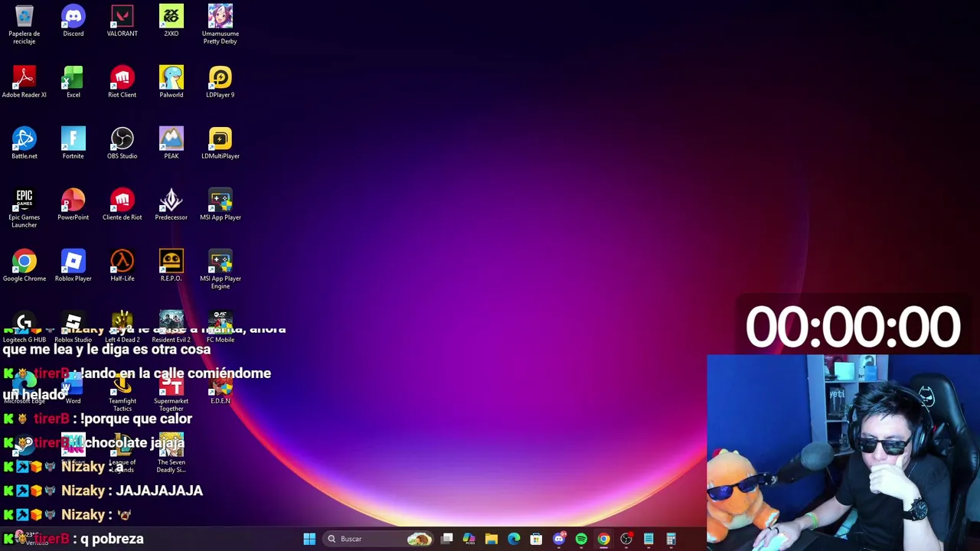Select the PEAK desktop icon
This screenshot has width=980, height=551.
(171, 143)
